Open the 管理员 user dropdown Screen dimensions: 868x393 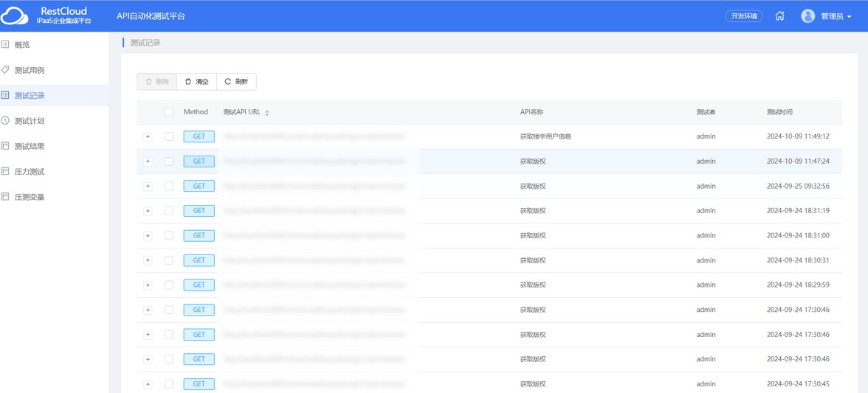point(836,16)
